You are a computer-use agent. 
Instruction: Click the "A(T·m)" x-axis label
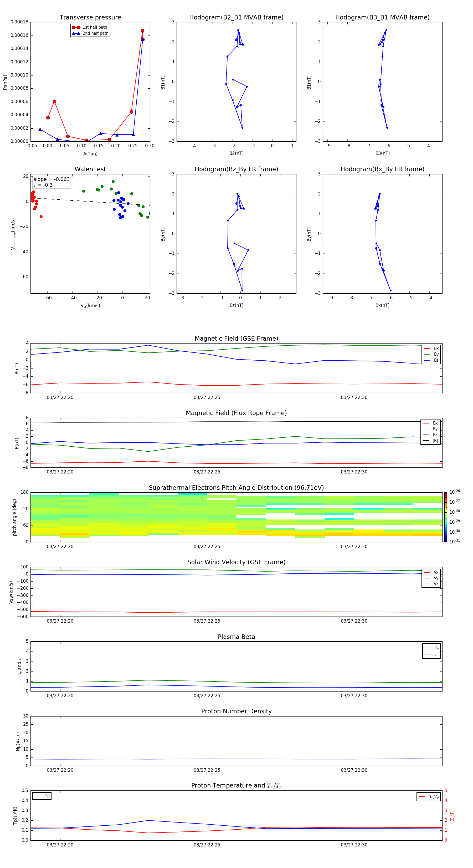point(90,154)
